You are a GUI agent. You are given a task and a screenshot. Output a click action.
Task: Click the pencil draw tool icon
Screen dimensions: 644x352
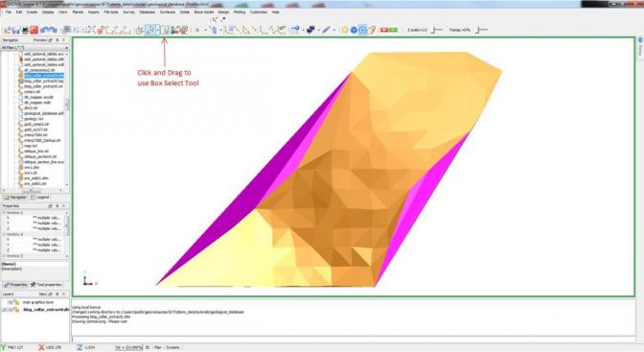tap(326, 30)
